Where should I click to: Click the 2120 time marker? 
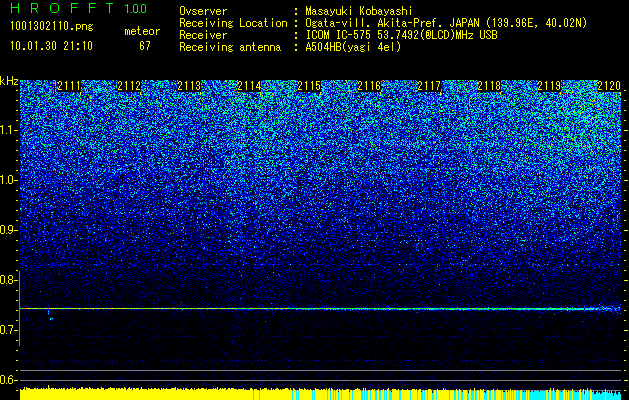(609, 86)
